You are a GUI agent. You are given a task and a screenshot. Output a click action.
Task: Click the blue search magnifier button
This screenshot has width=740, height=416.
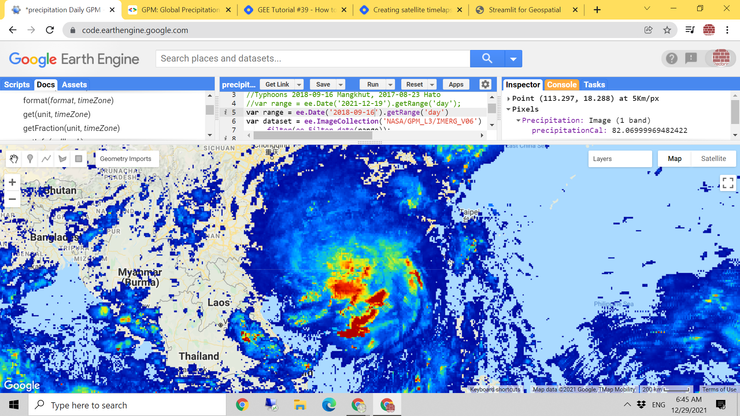tap(487, 59)
